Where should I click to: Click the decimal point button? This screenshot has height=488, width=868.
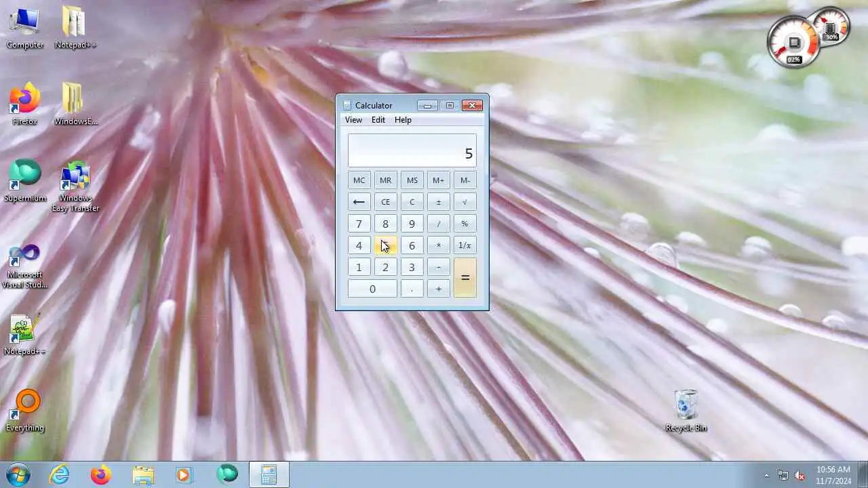[412, 289]
